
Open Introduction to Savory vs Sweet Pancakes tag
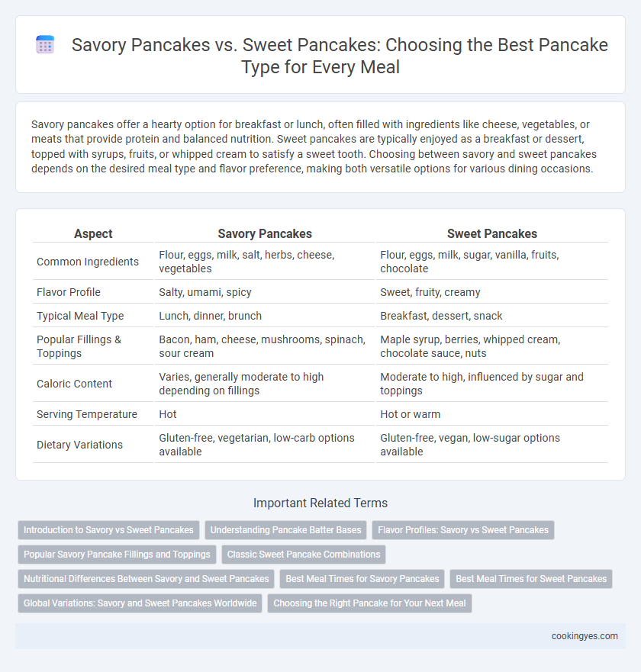point(108,530)
